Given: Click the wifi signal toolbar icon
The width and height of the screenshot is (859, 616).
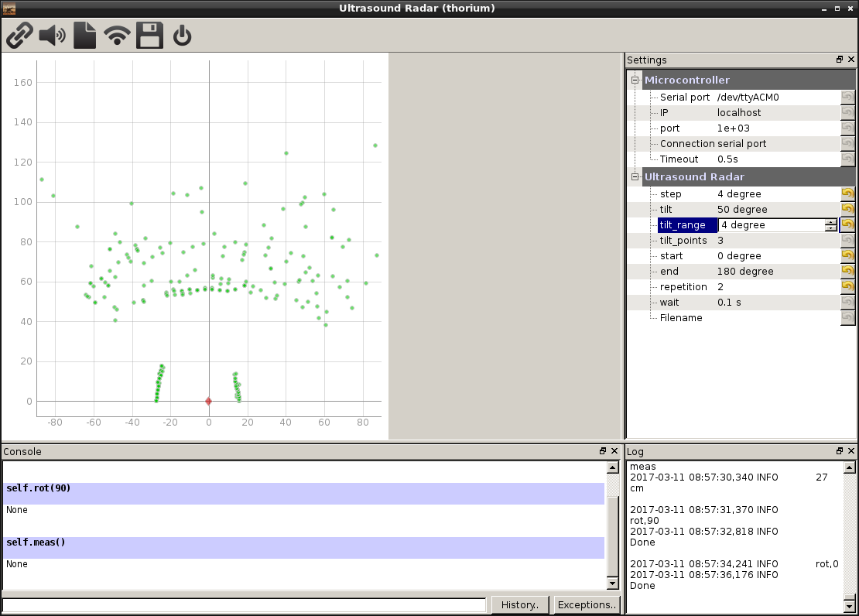Looking at the screenshot, I should point(118,36).
